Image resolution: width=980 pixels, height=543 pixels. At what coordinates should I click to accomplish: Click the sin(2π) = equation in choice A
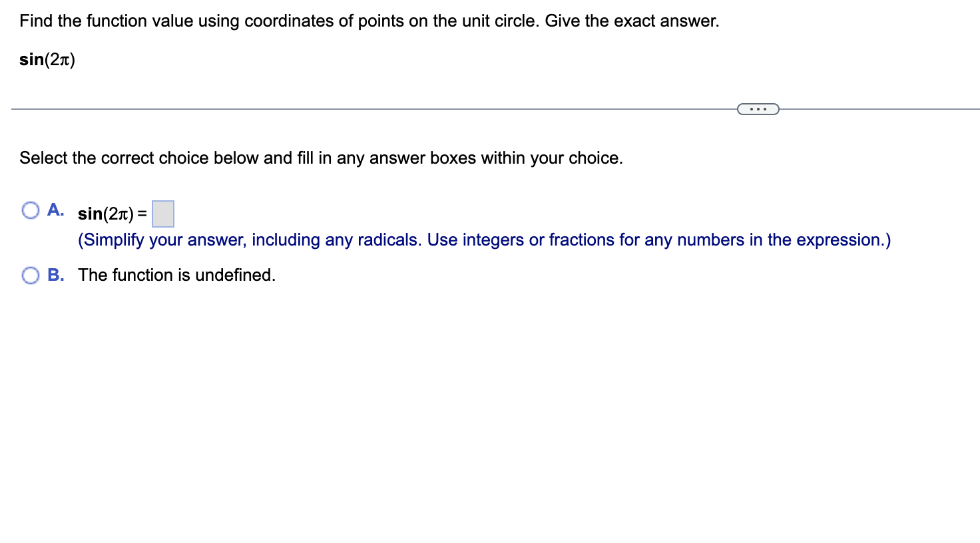coord(111,213)
